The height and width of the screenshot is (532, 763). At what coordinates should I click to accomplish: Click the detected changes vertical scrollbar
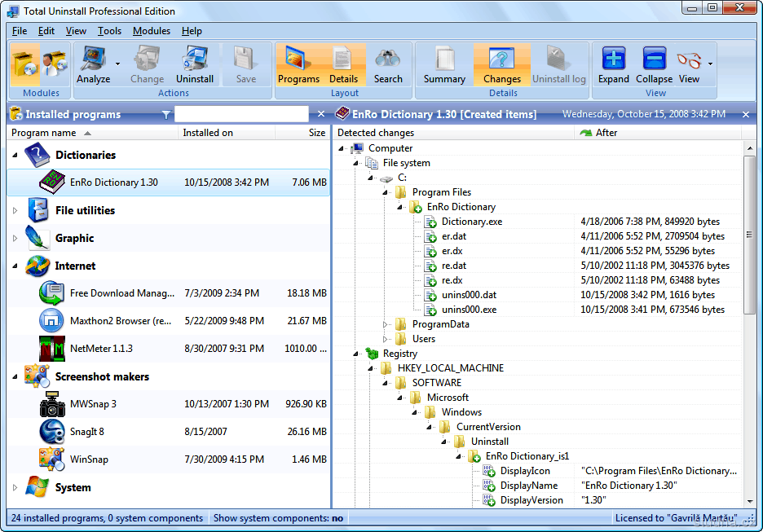[x=750, y=236]
